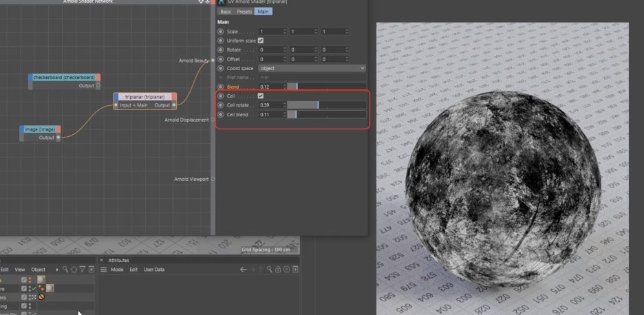
Task: Toggle layer box on the 'ing' object row
Action: click(24, 305)
